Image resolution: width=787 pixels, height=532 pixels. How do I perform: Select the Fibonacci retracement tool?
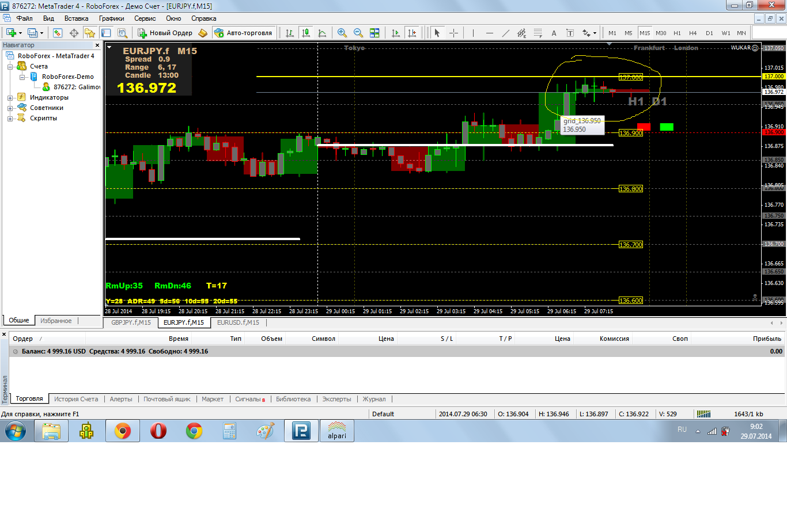pyautogui.click(x=538, y=33)
